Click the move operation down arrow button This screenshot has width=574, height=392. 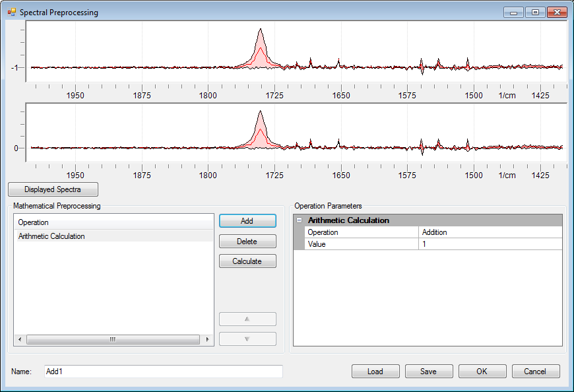point(247,339)
